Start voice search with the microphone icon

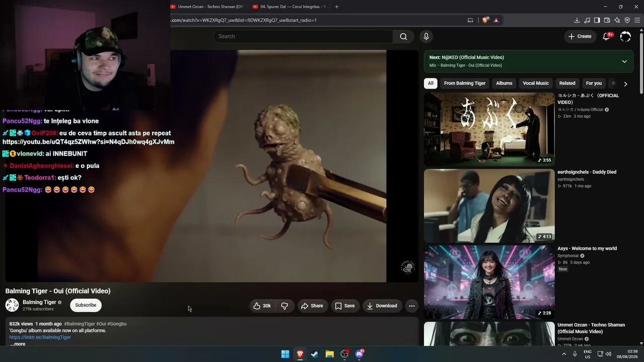coord(426,36)
